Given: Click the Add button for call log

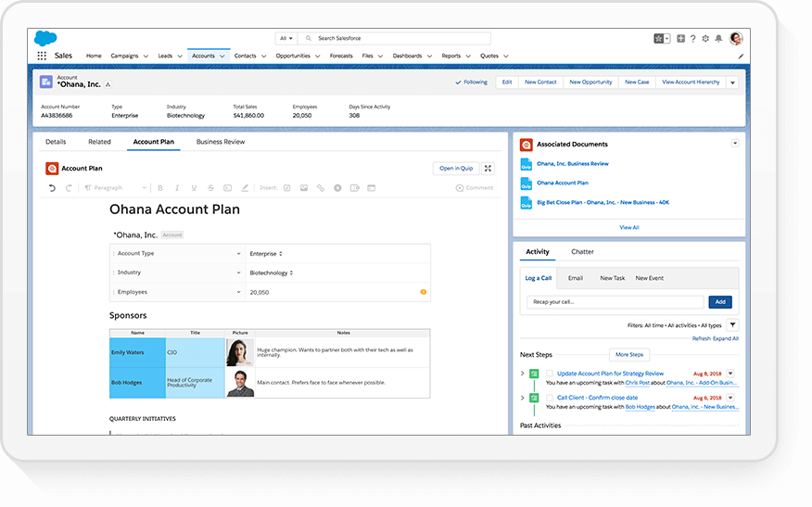Looking at the screenshot, I should point(720,302).
